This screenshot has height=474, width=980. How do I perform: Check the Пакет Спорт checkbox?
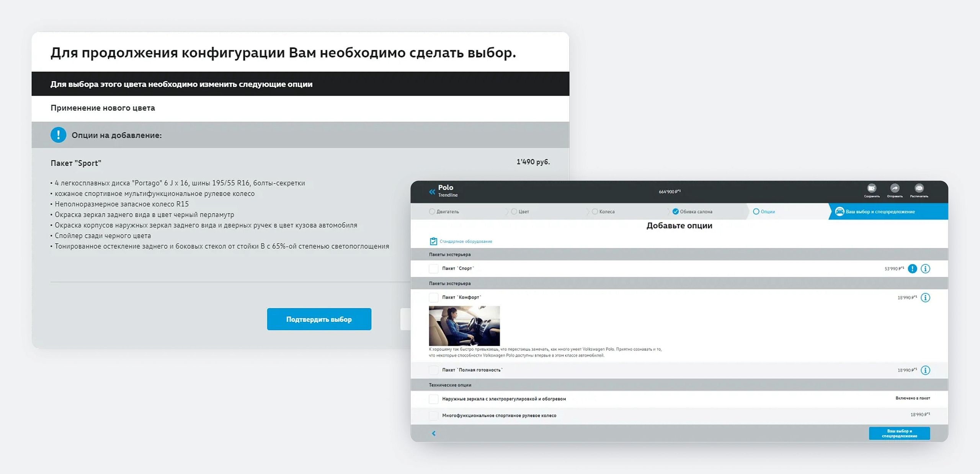point(433,269)
